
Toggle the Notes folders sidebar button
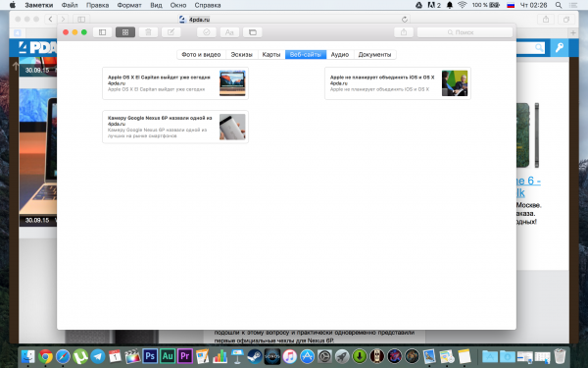click(102, 32)
